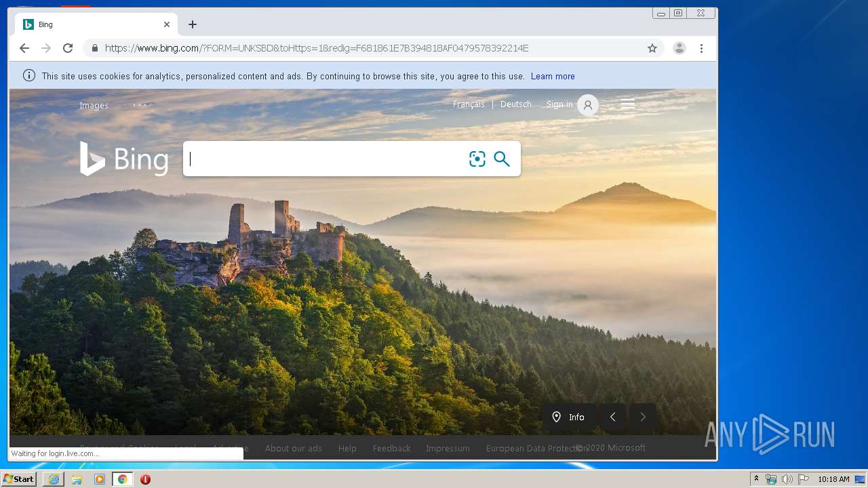Open the Chrome profile avatar
868x488 pixels.
pyautogui.click(x=679, y=48)
